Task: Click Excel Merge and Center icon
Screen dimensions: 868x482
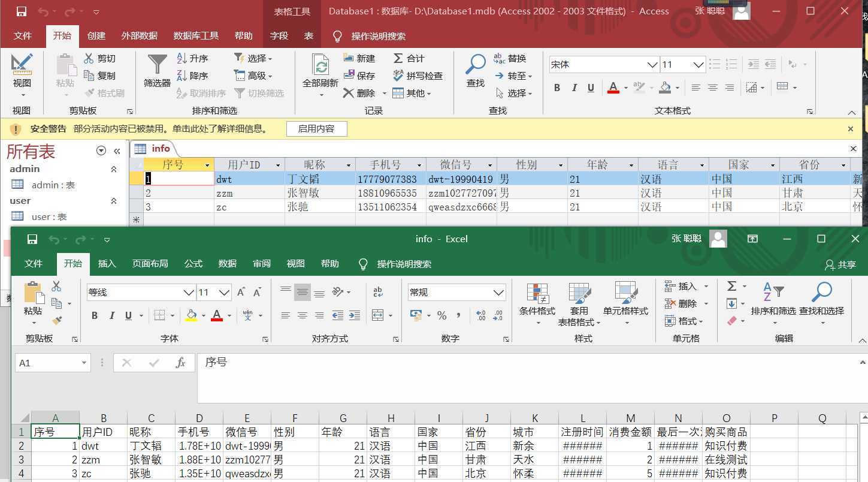Action: (x=377, y=315)
